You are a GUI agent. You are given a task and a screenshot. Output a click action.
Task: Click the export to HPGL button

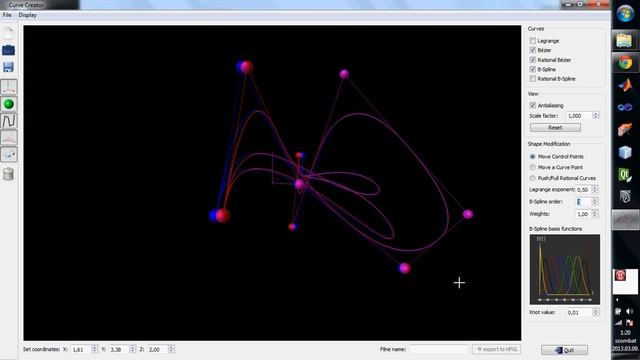click(496, 349)
